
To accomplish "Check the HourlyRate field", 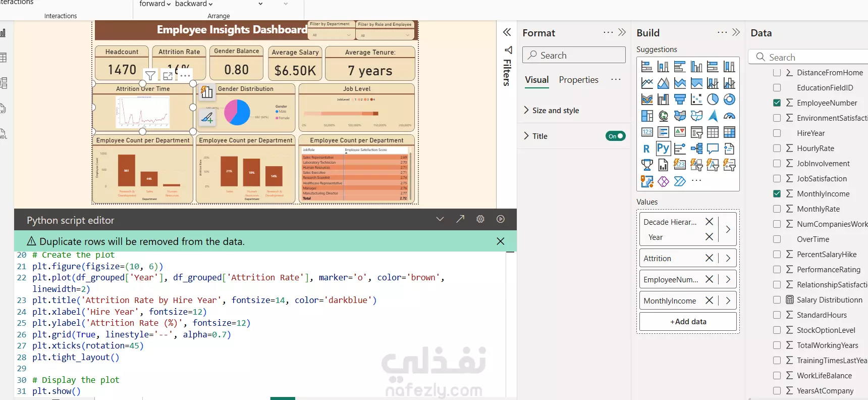I will (x=777, y=148).
